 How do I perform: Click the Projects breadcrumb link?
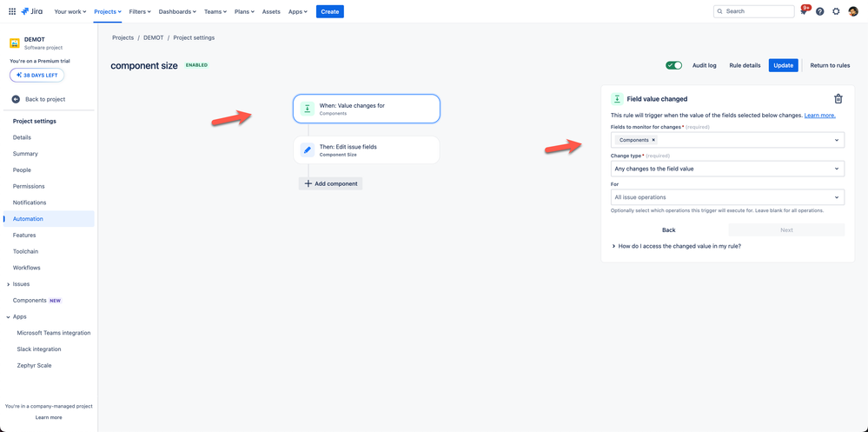123,37
